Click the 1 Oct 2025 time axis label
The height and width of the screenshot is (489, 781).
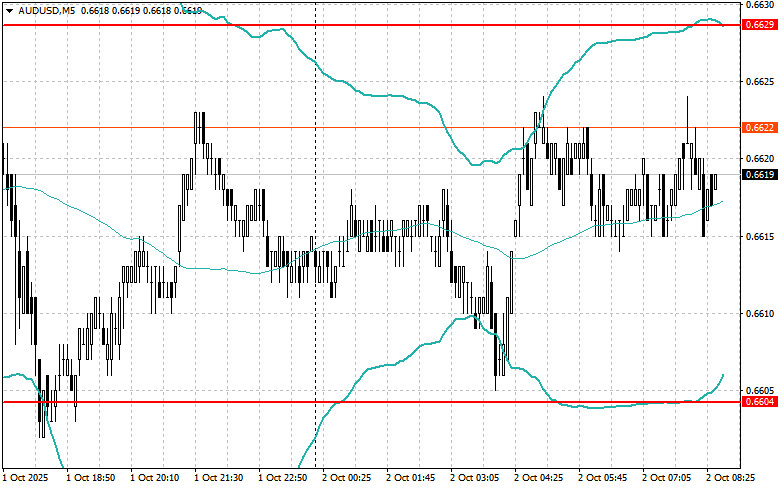(25, 478)
